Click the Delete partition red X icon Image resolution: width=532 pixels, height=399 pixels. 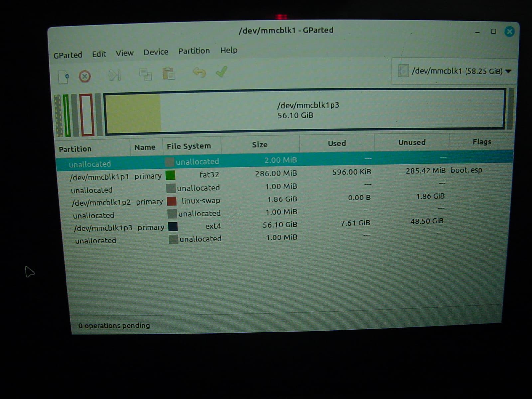(x=85, y=76)
